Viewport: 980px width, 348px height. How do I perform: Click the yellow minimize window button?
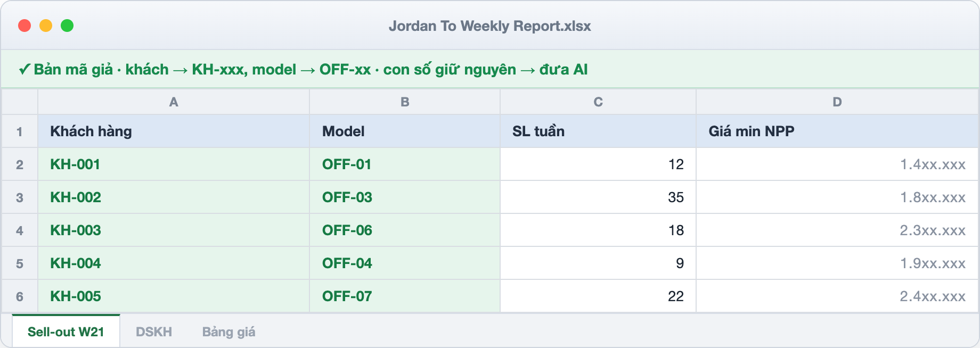click(x=46, y=26)
